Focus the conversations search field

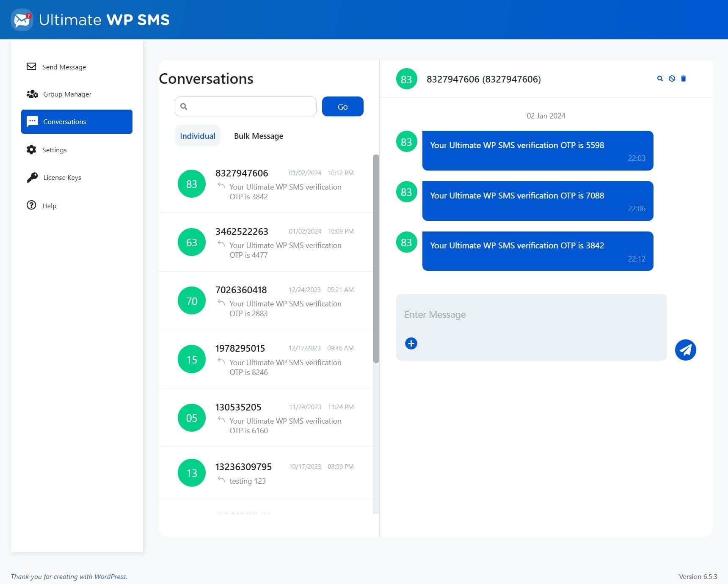(245, 106)
